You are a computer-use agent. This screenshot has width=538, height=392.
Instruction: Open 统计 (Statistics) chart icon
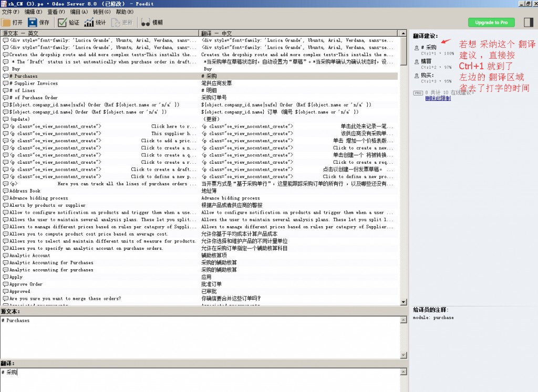point(89,23)
